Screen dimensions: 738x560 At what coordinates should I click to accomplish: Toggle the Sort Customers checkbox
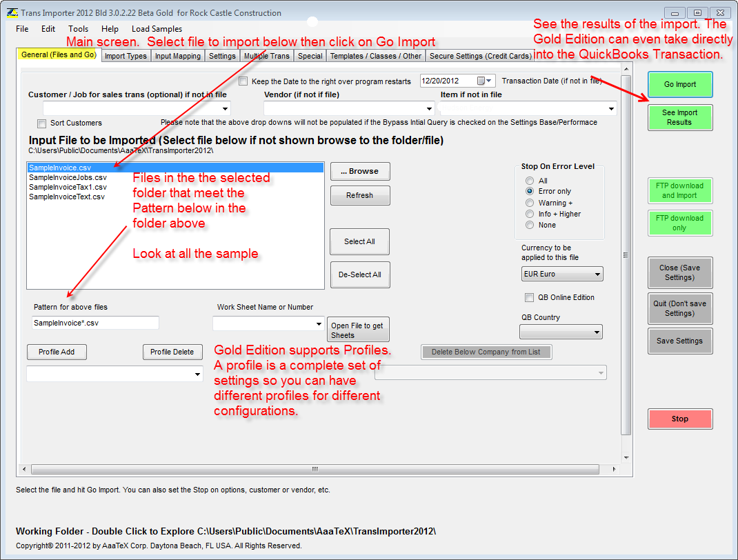[42, 123]
